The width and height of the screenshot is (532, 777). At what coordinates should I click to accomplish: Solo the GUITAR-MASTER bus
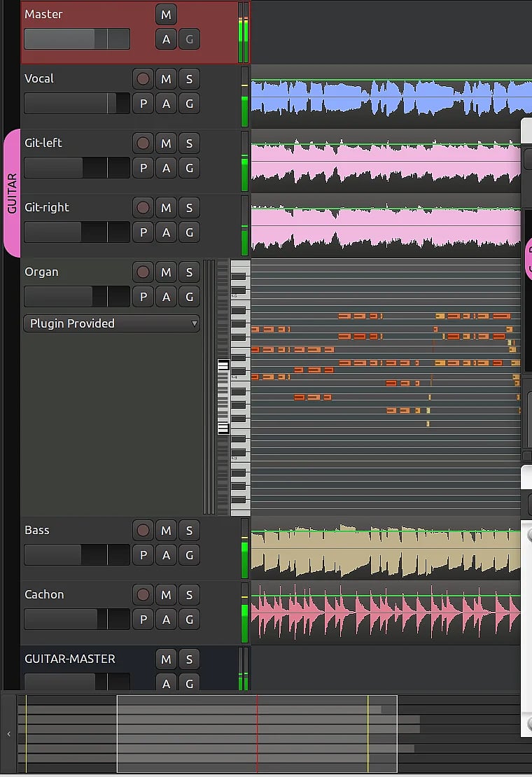189,659
